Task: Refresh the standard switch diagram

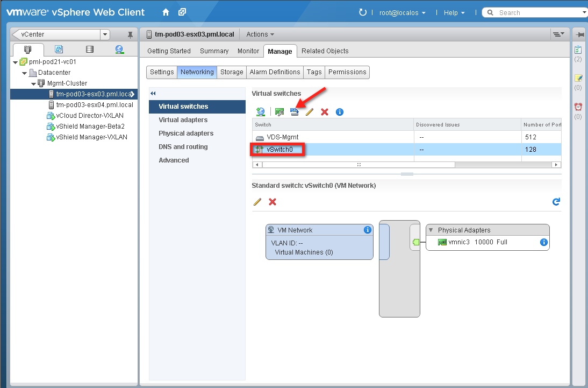Action: point(556,202)
